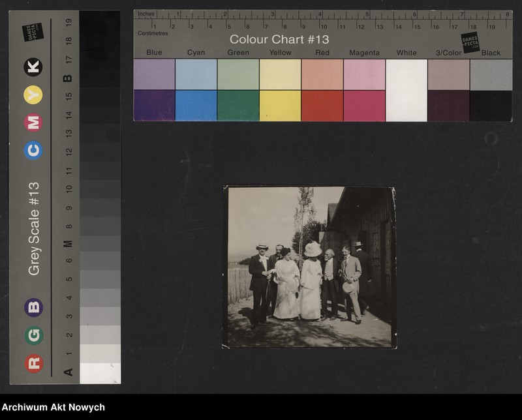This screenshot has height=420, width=522.
Task: Click number 10 on the grey scale
Action: (x=69, y=189)
